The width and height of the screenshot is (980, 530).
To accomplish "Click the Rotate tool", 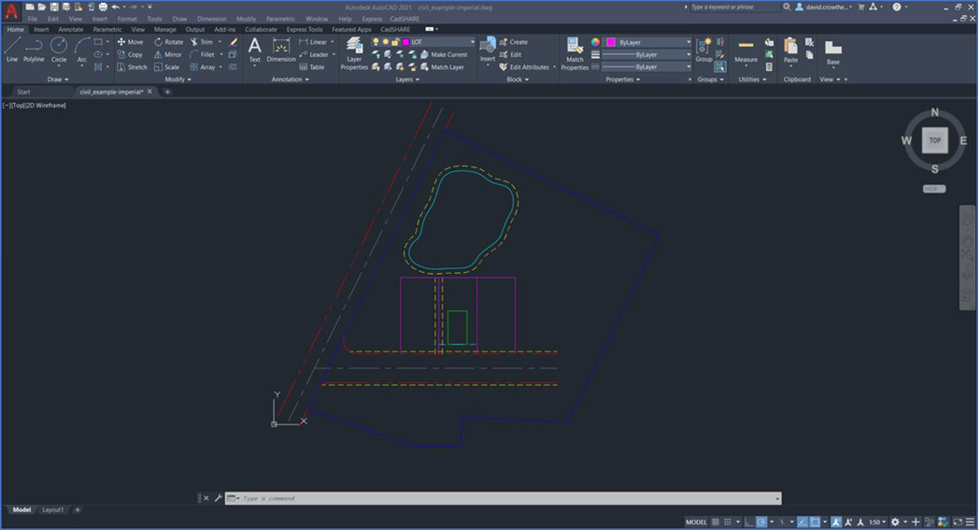I will (x=169, y=42).
